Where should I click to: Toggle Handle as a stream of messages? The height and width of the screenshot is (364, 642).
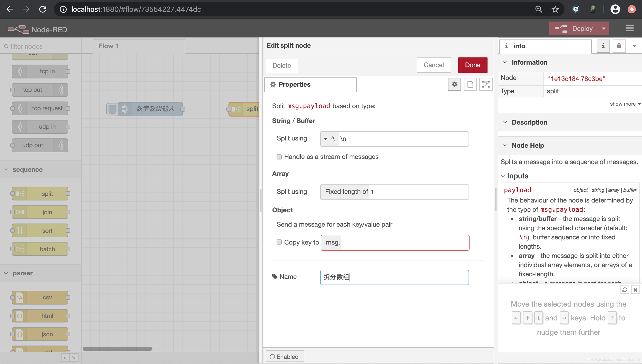tap(279, 156)
